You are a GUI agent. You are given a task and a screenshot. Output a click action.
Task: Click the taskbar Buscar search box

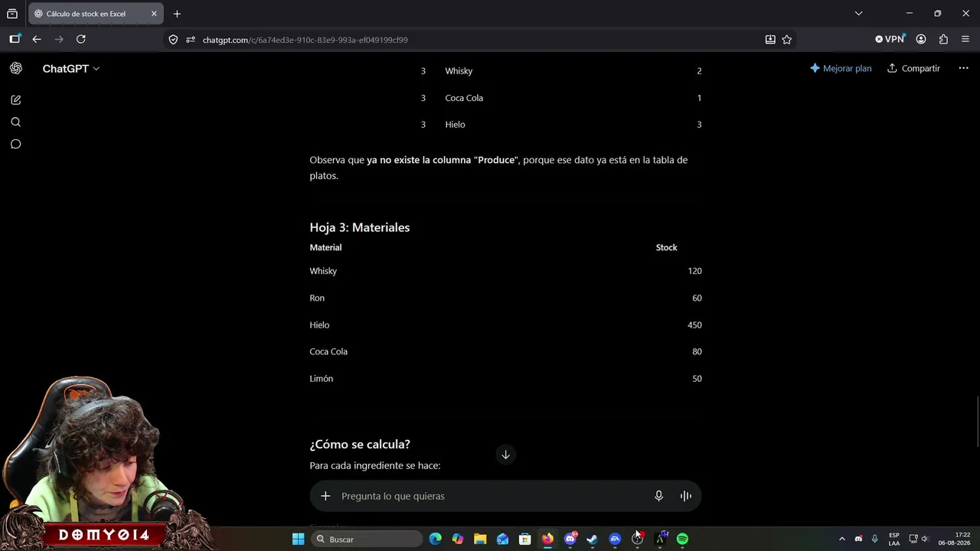[x=368, y=540]
